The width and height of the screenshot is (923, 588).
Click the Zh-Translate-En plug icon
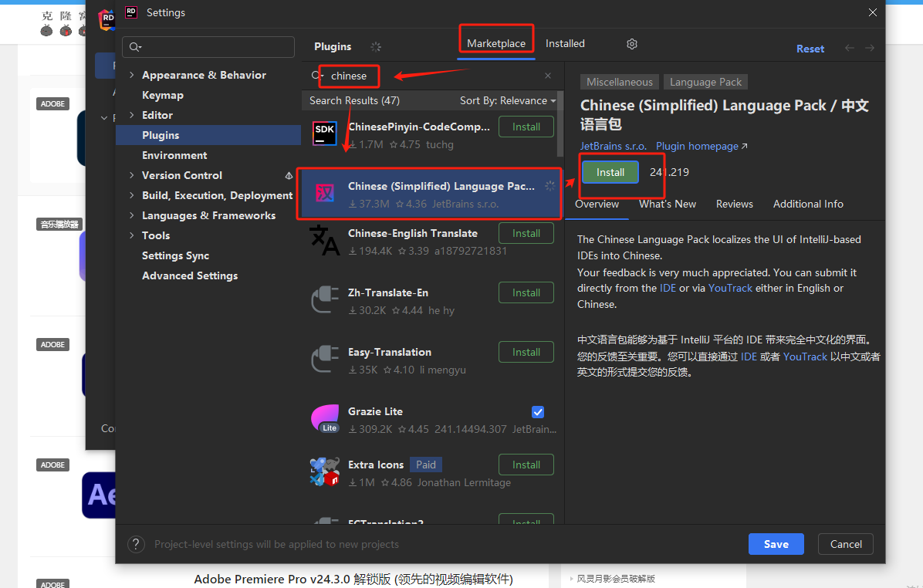(x=324, y=299)
